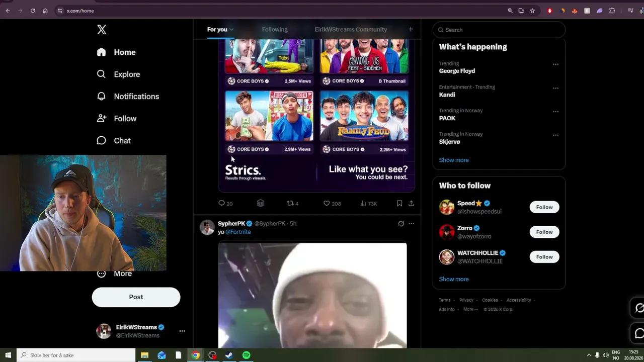The height and width of the screenshot is (362, 644).
Task: Open the Kissing Booth thumbnail image
Action: point(269,116)
